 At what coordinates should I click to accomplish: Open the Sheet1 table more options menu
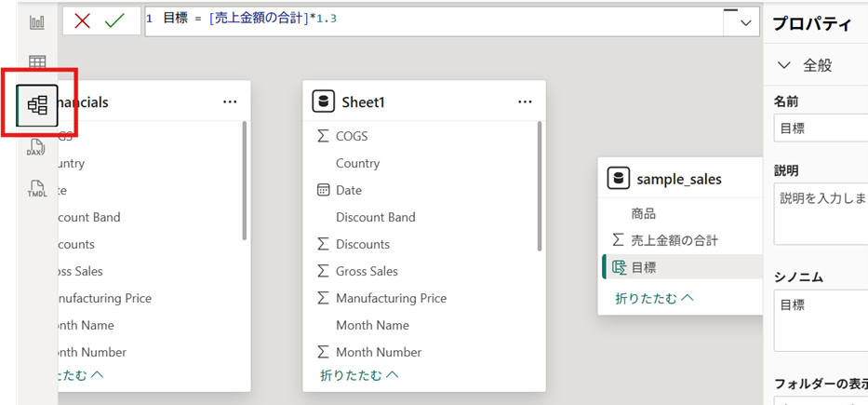(525, 102)
